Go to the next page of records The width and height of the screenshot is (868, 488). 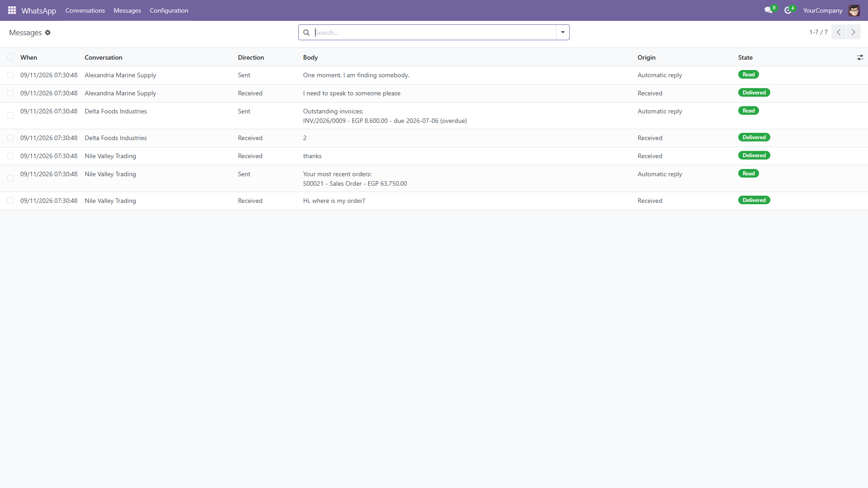854,32
